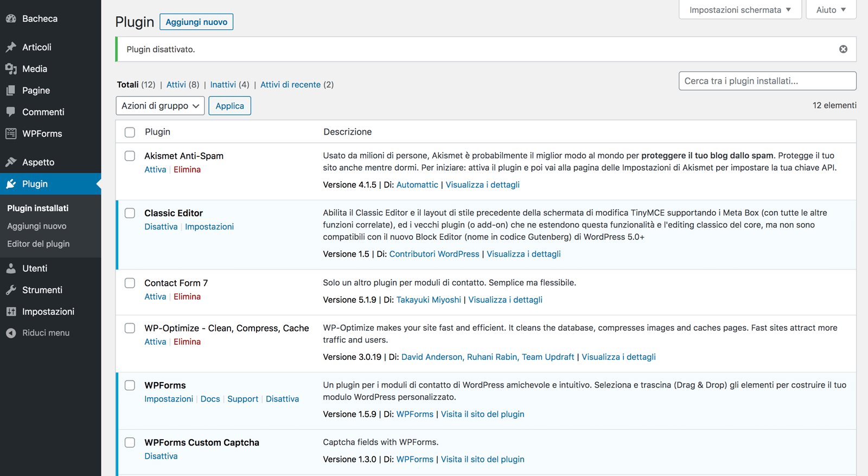Click the Pagine icon in sidebar

point(11,91)
